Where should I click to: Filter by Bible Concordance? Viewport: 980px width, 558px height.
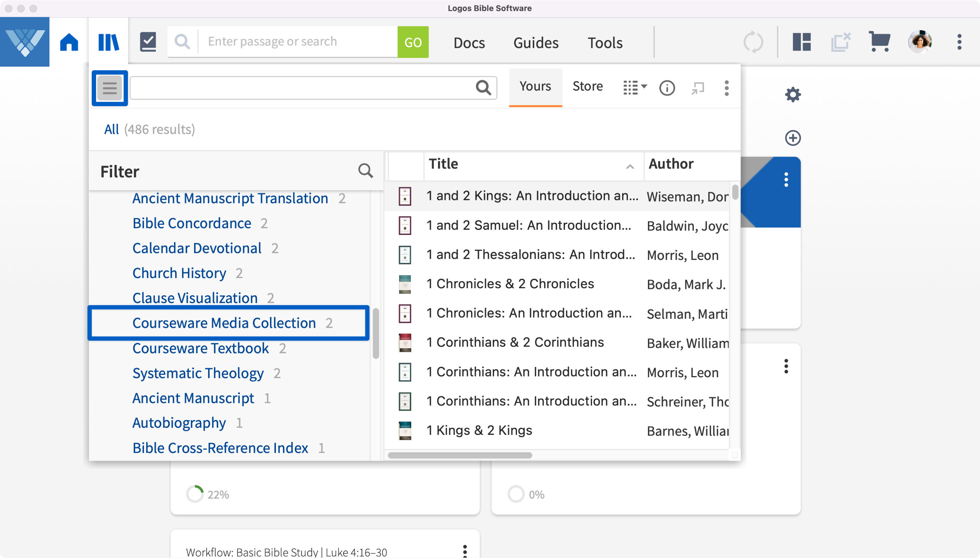(192, 224)
